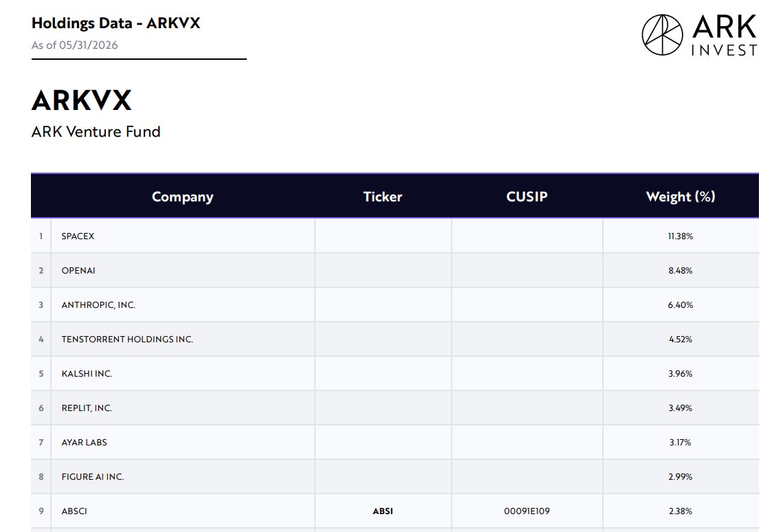Screen dimensions: 772x532
Task: Click the 'As of 05/31/2026' date text
Action: click(75, 45)
